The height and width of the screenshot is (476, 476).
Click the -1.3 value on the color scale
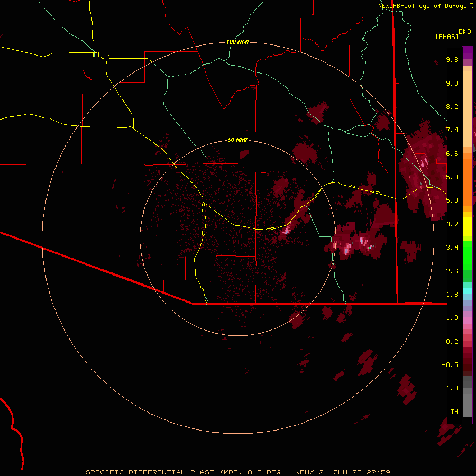pyautogui.click(x=450, y=388)
